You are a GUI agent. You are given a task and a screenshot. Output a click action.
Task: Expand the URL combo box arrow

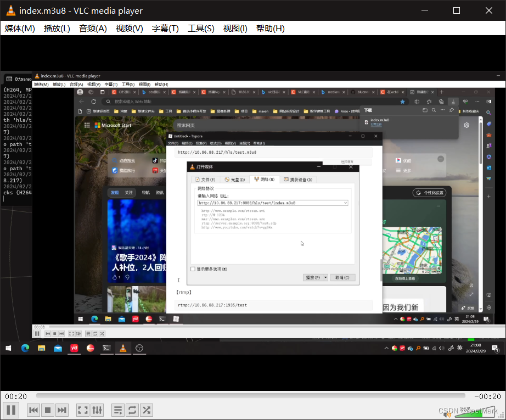(345, 203)
